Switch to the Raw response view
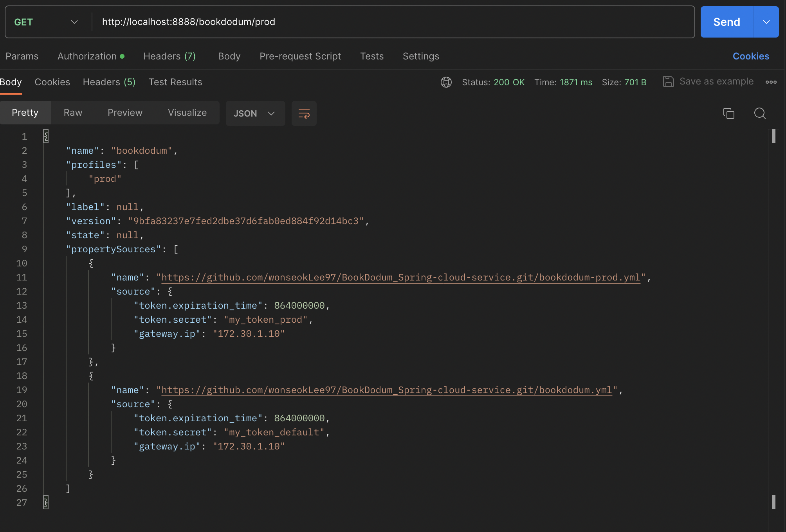This screenshot has width=786, height=532. [73, 113]
